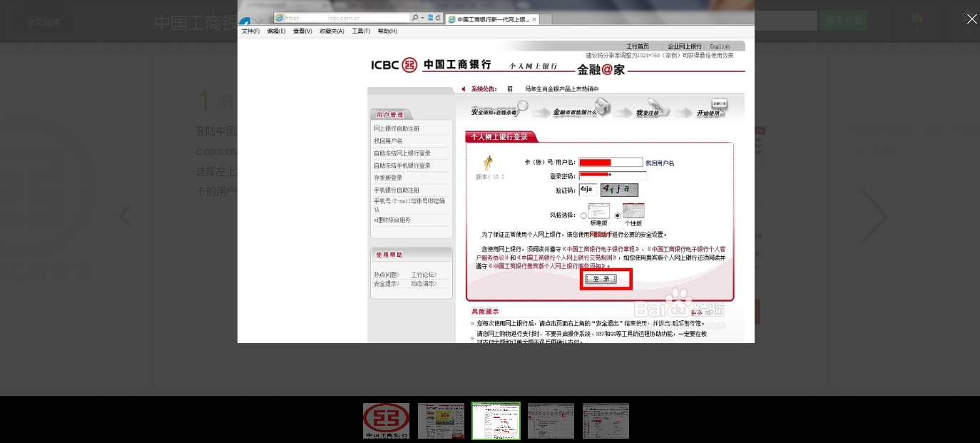Open the fourth thumbnail in the strip
This screenshot has width=980, height=443.
point(551,421)
